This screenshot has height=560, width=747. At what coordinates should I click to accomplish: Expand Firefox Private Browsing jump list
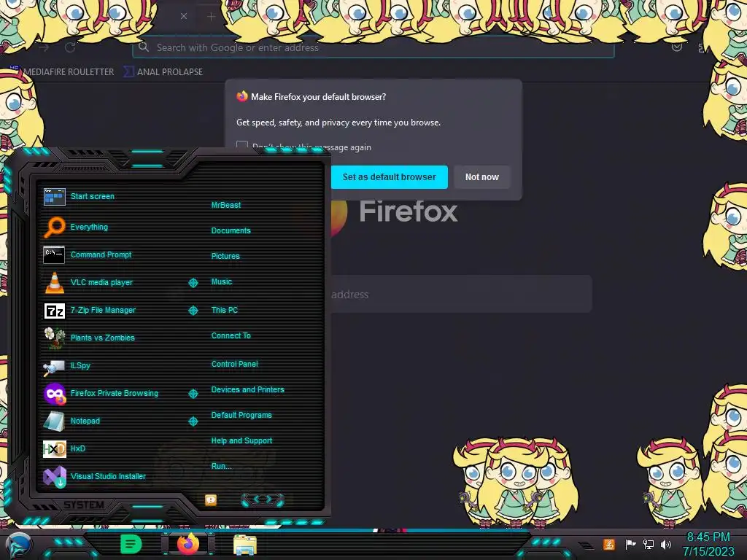pos(193,394)
